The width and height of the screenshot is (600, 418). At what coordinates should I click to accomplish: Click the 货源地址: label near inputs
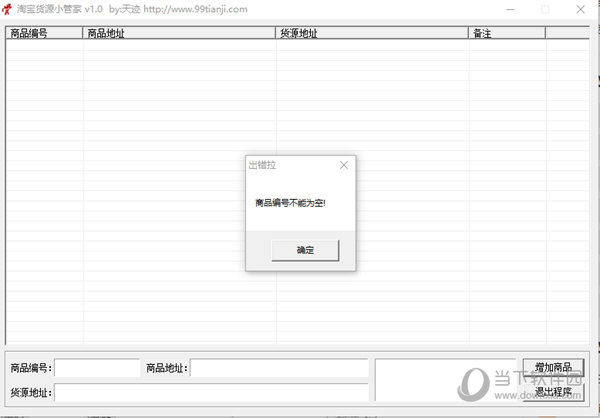point(31,393)
